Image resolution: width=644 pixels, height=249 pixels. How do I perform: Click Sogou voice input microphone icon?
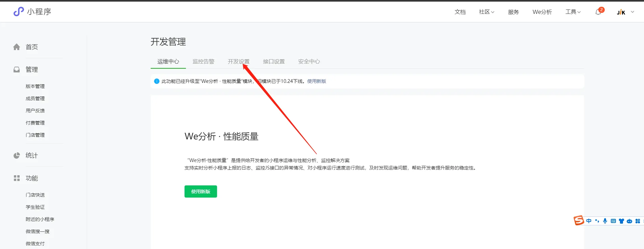tap(605, 221)
